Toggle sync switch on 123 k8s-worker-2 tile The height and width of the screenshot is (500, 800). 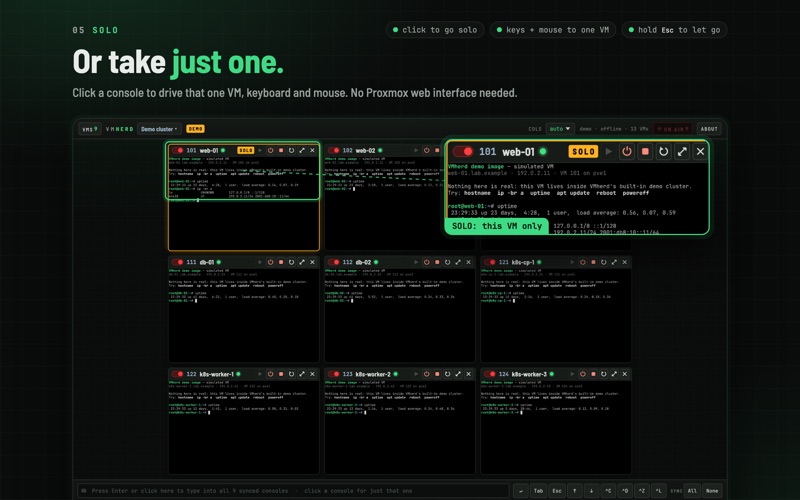tap(334, 374)
